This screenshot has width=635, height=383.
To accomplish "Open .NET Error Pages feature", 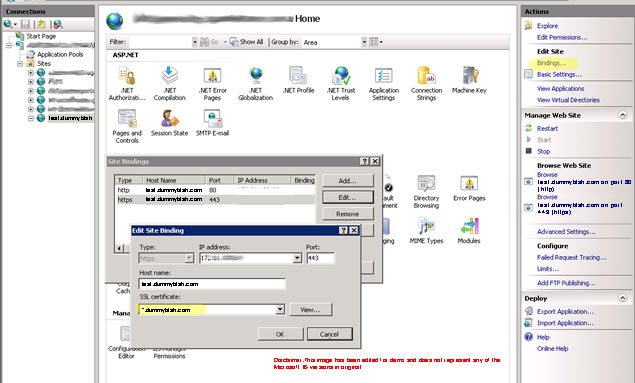I will (x=213, y=84).
